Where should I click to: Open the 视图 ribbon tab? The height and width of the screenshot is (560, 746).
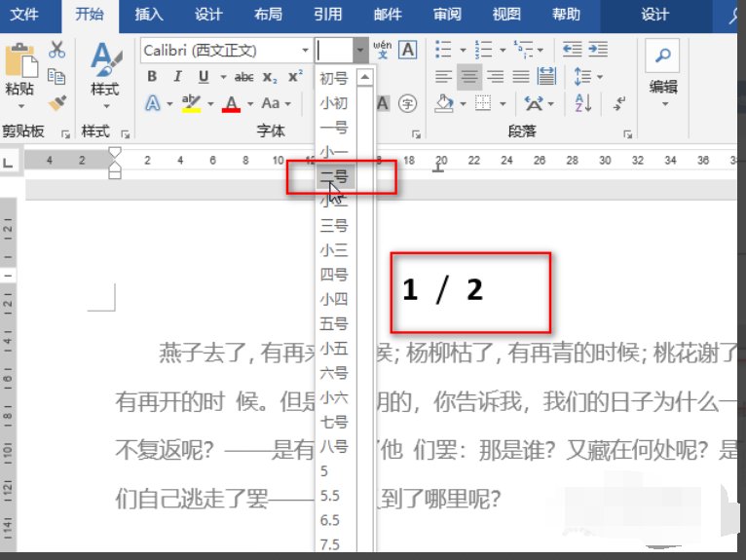coord(506,15)
